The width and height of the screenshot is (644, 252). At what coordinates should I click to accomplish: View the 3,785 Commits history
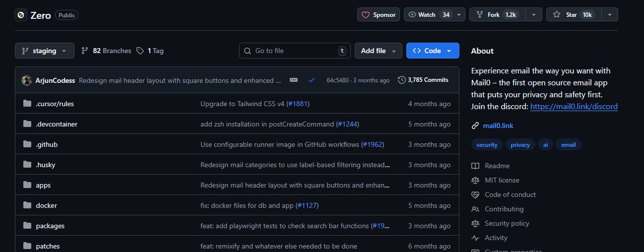click(423, 80)
